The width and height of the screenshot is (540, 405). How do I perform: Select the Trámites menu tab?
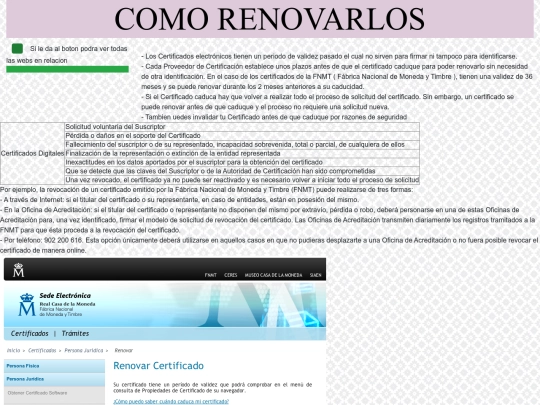tap(75, 333)
